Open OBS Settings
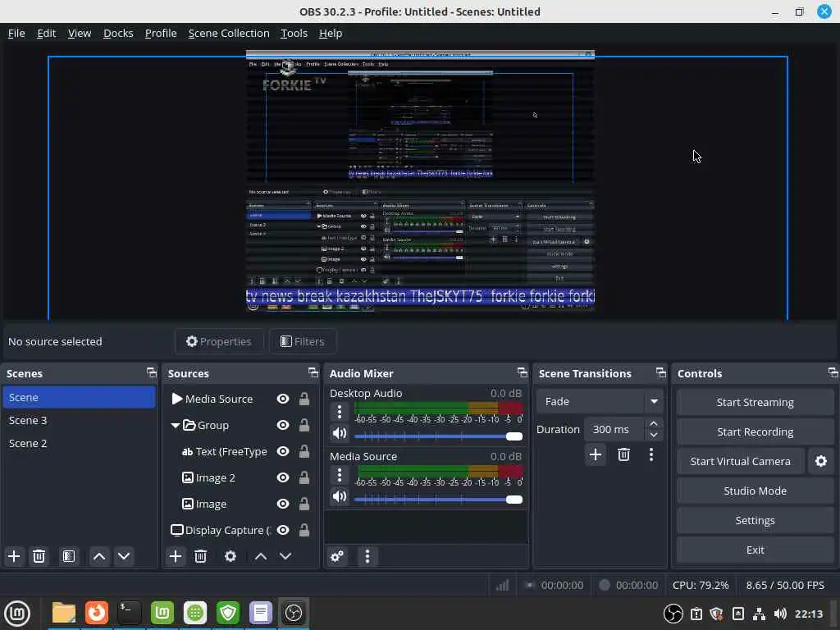 point(755,520)
